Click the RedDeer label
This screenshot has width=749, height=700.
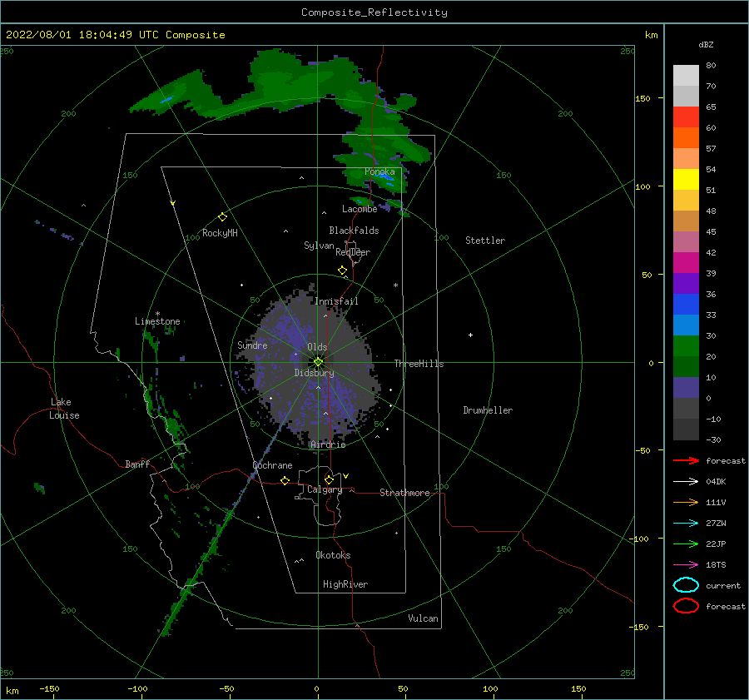pos(353,252)
